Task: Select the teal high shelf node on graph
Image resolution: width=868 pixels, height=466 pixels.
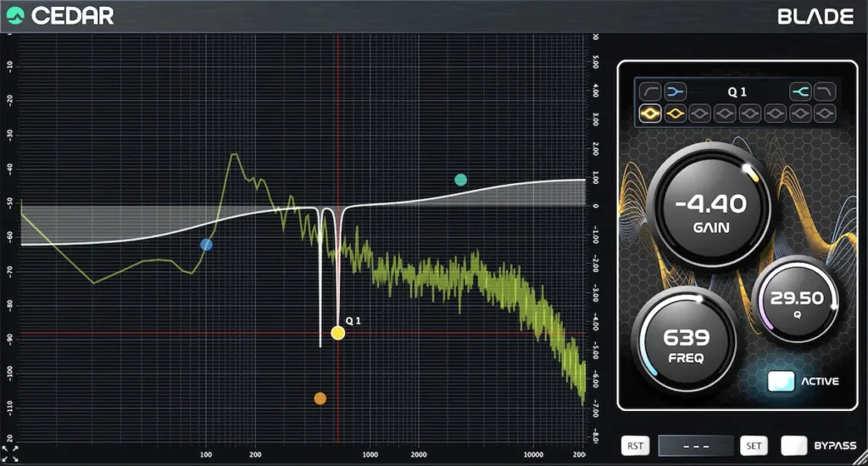Action: point(460,180)
